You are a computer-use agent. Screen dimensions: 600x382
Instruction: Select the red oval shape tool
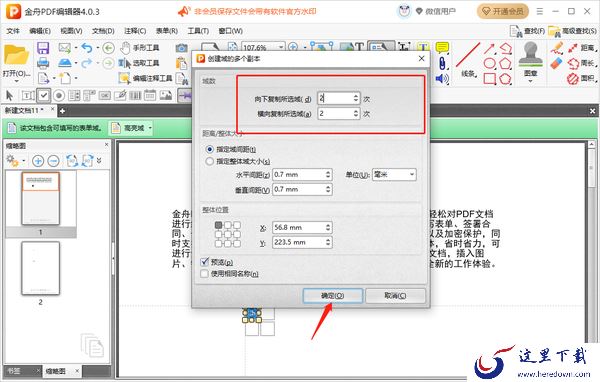(x=489, y=63)
